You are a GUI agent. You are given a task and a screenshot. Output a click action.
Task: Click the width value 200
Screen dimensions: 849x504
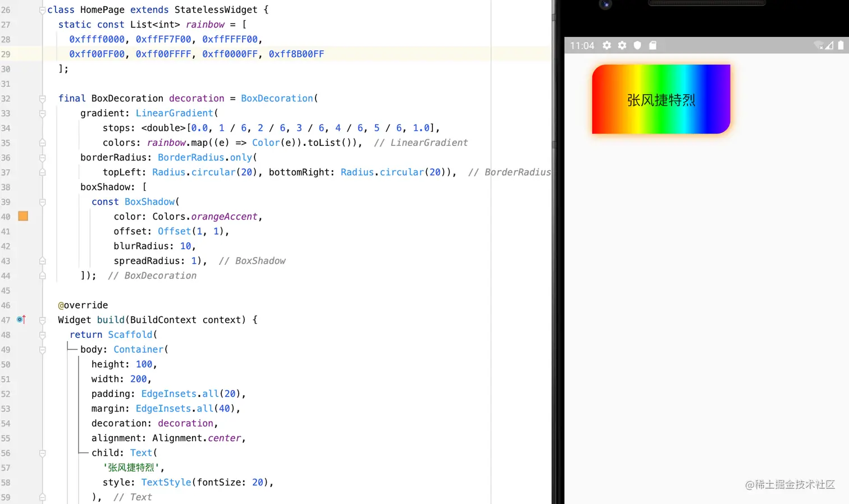click(x=139, y=379)
